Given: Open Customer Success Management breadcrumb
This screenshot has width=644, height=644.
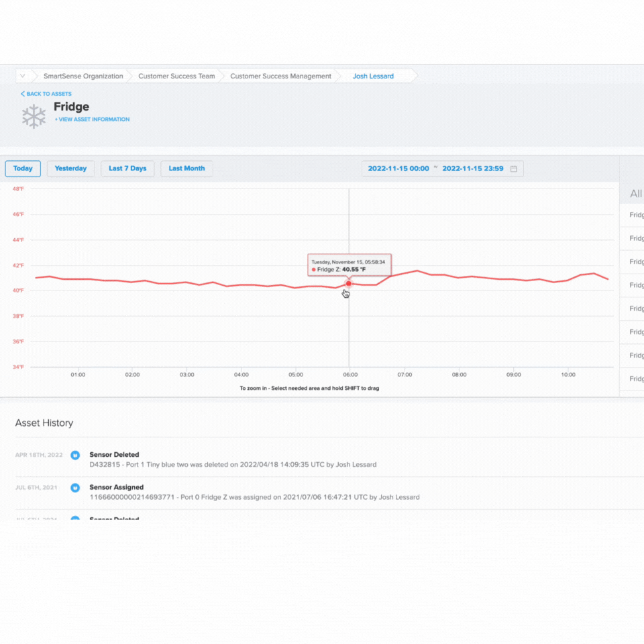Looking at the screenshot, I should 280,76.
